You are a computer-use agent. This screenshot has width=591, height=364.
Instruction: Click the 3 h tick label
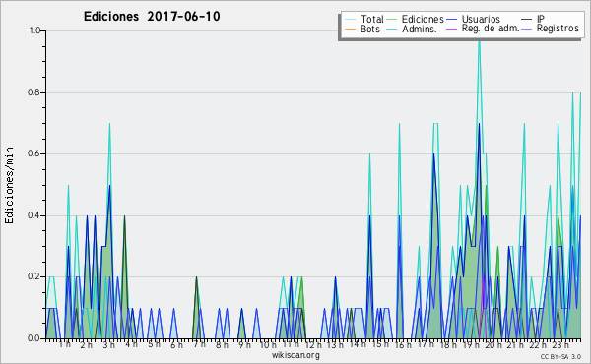[x=109, y=344]
